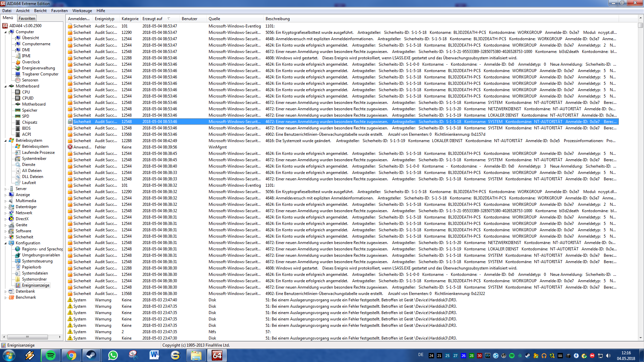Open CPUID under Motherboard
This screenshot has height=362, width=644.
click(28, 98)
